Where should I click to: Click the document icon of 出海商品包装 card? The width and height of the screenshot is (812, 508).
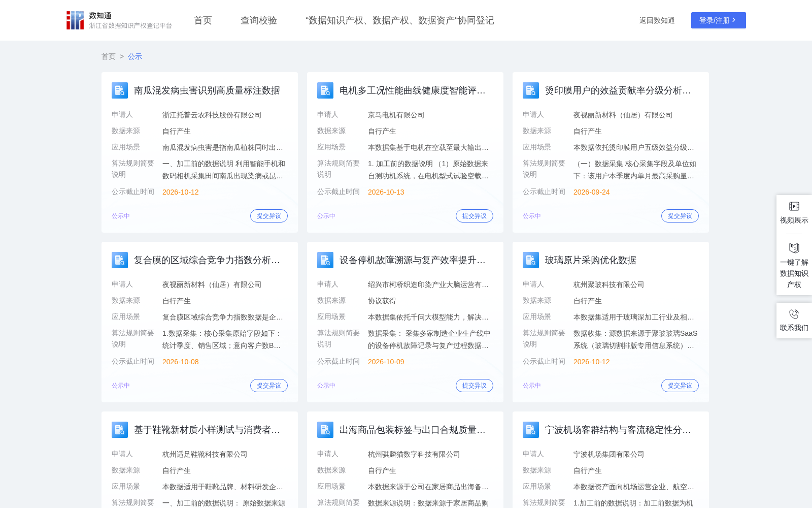[325, 430]
